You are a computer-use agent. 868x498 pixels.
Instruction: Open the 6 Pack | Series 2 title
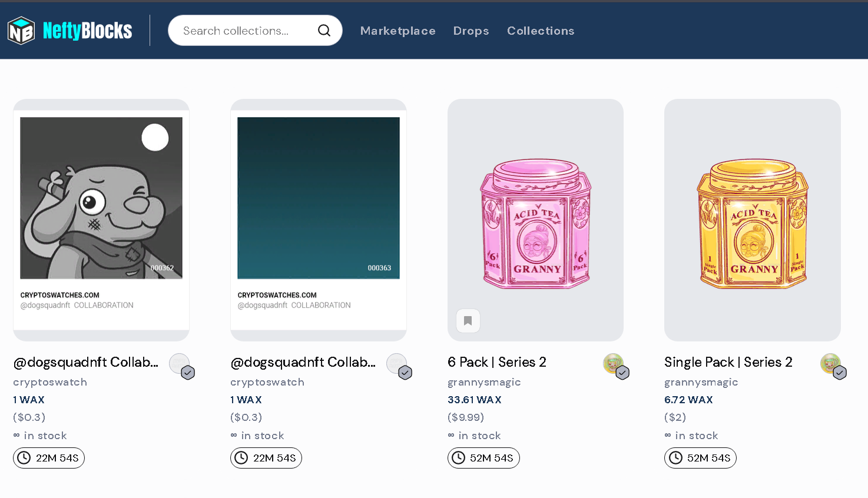coord(497,362)
